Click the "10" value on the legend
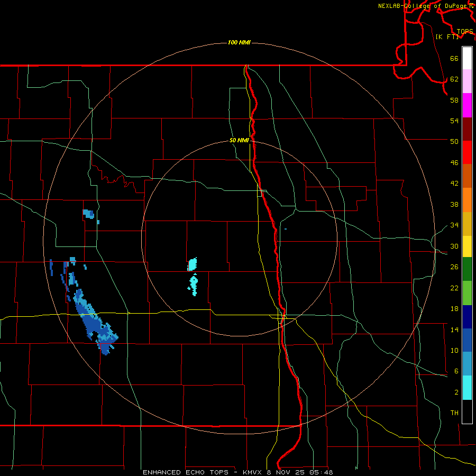 454,350
